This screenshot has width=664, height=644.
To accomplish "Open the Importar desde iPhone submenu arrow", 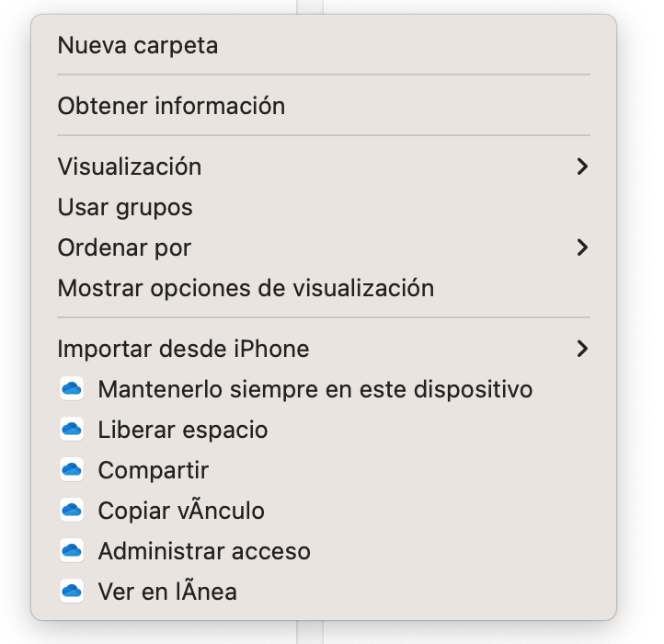I will 581,349.
